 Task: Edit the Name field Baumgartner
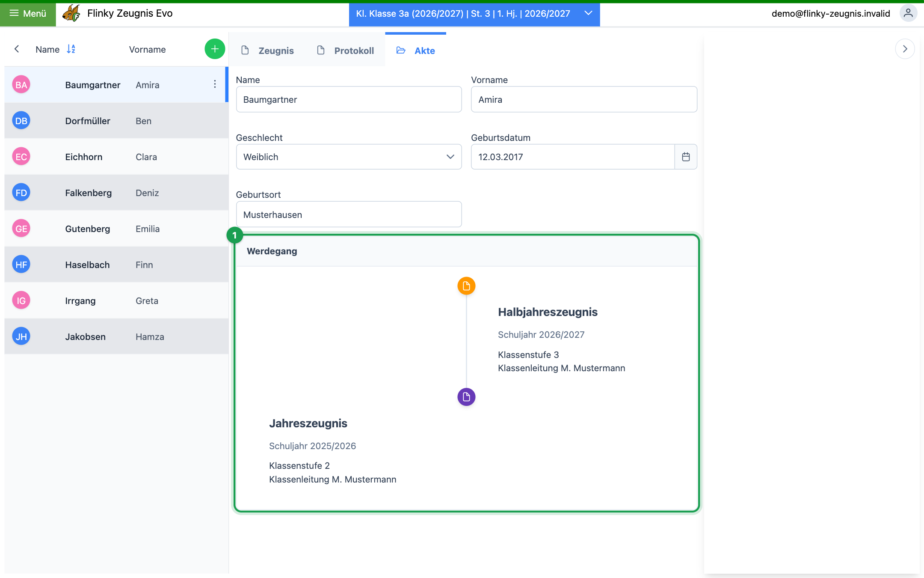click(x=349, y=99)
